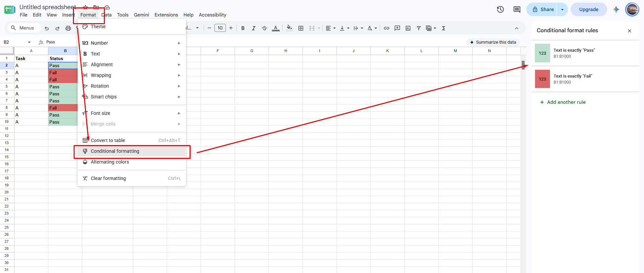Close the Conditional format rules panel
The width and height of the screenshot is (644, 273).
630,31
